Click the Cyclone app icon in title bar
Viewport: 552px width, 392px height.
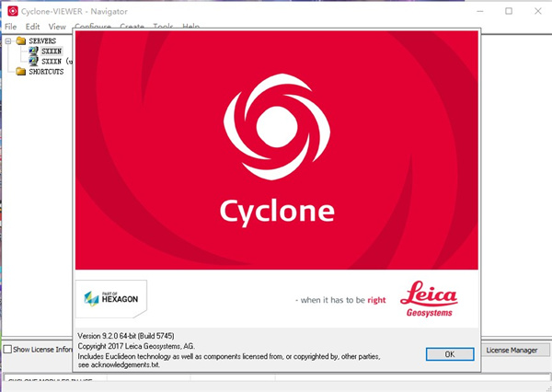click(11, 10)
